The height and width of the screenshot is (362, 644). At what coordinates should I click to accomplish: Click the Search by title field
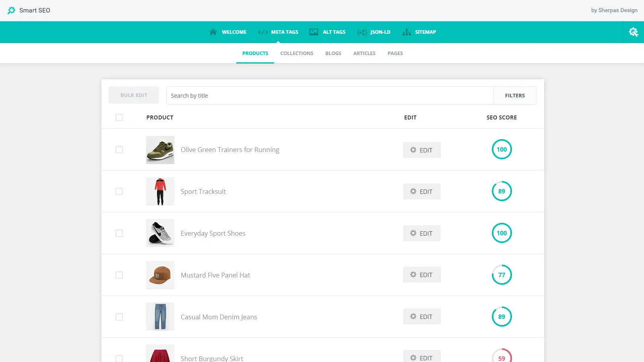tap(330, 95)
